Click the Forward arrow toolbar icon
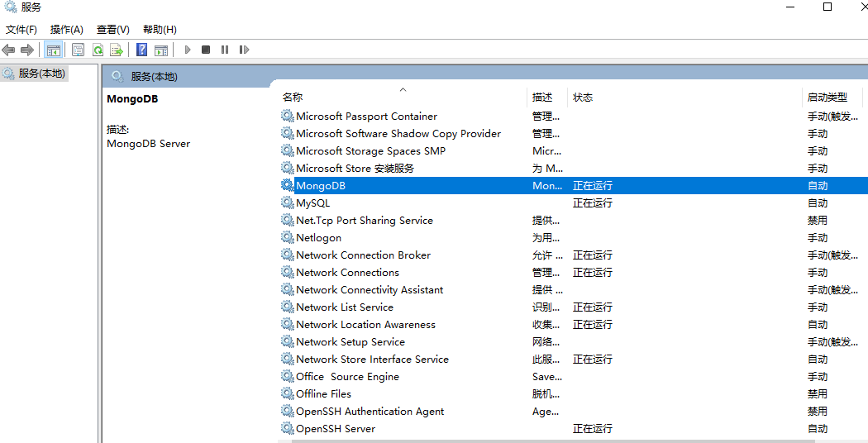 (x=26, y=50)
